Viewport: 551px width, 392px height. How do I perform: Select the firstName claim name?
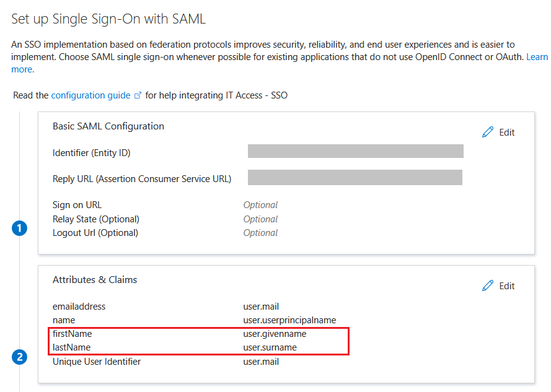[72, 334]
